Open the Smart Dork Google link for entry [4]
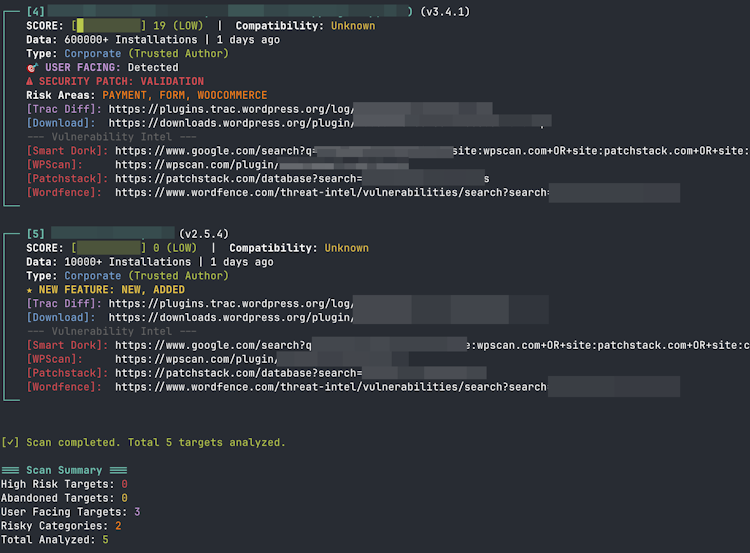The width and height of the screenshot is (750, 553). [432, 151]
